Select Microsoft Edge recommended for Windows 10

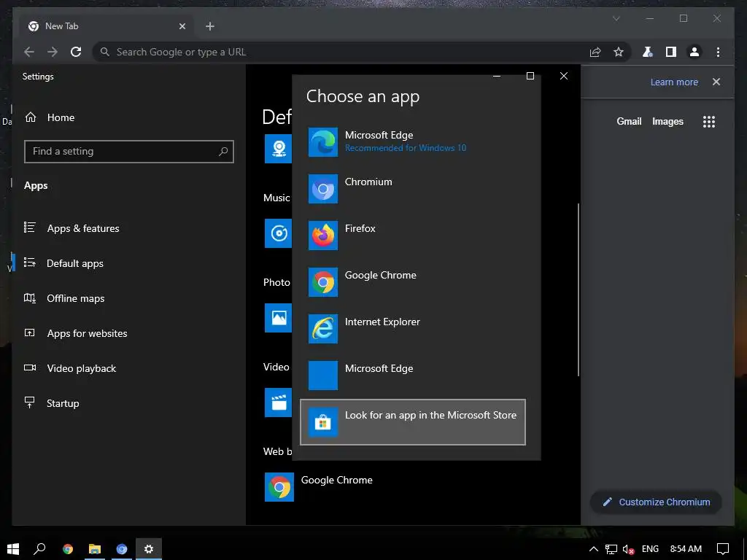[413, 142]
